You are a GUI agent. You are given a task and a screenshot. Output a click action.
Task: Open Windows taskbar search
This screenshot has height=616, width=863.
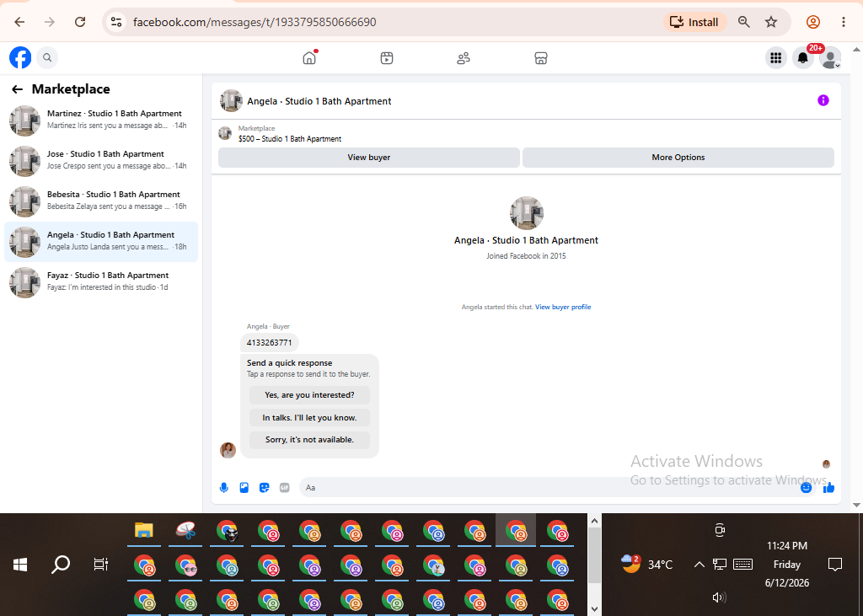pos(61,565)
